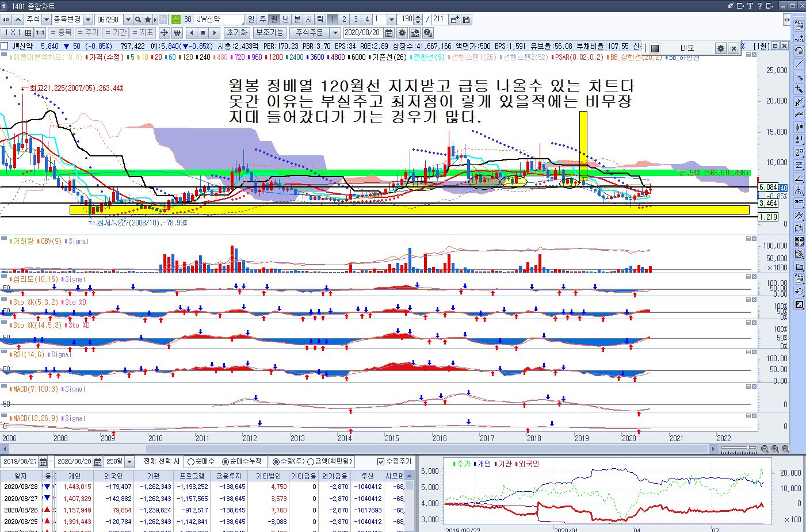The width and height of the screenshot is (806, 532).
Task: Open the calendar date picker for 2020/08/28
Action: pos(389,33)
